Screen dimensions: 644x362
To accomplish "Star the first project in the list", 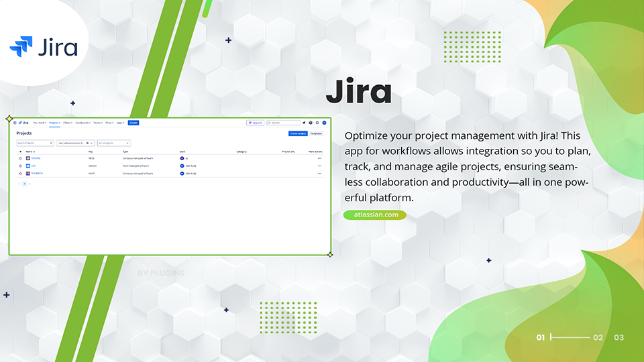I will [x=21, y=158].
